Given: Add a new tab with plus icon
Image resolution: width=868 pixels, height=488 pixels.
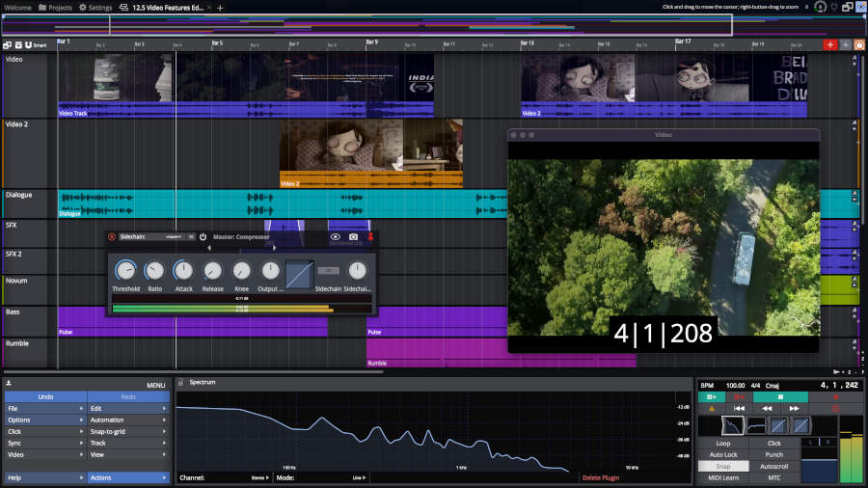Looking at the screenshot, I should tap(220, 8).
